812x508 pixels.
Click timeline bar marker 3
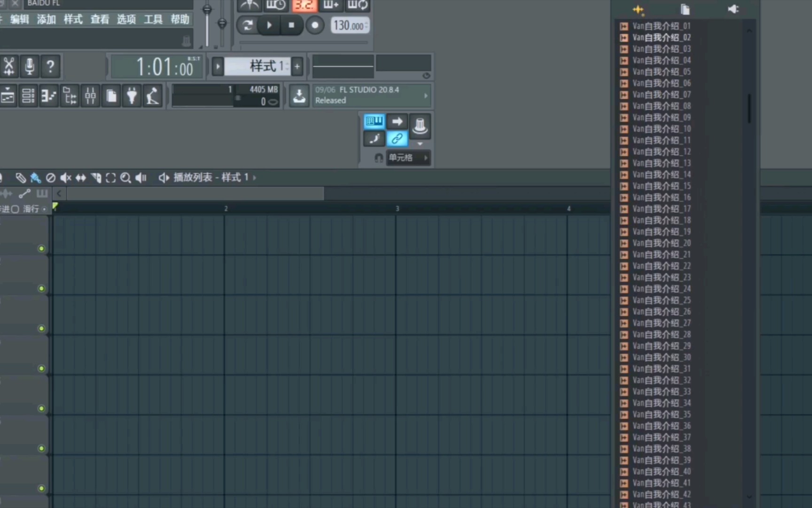(x=398, y=208)
